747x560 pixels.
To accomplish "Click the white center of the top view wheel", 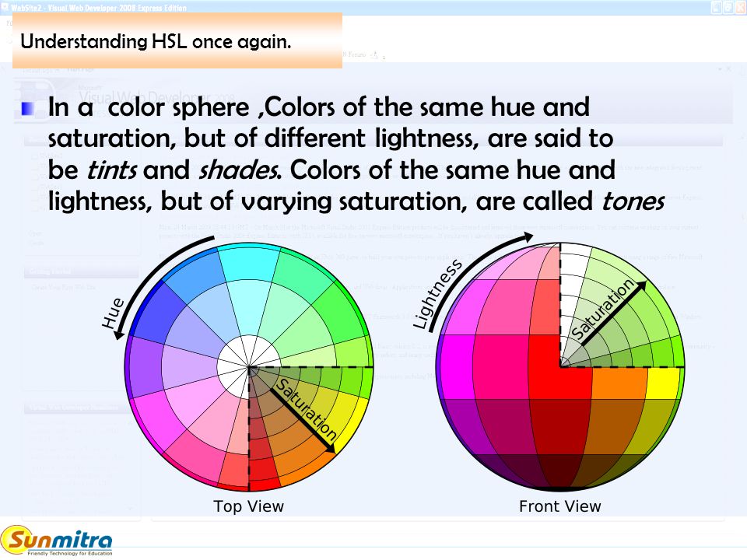I will [x=249, y=366].
